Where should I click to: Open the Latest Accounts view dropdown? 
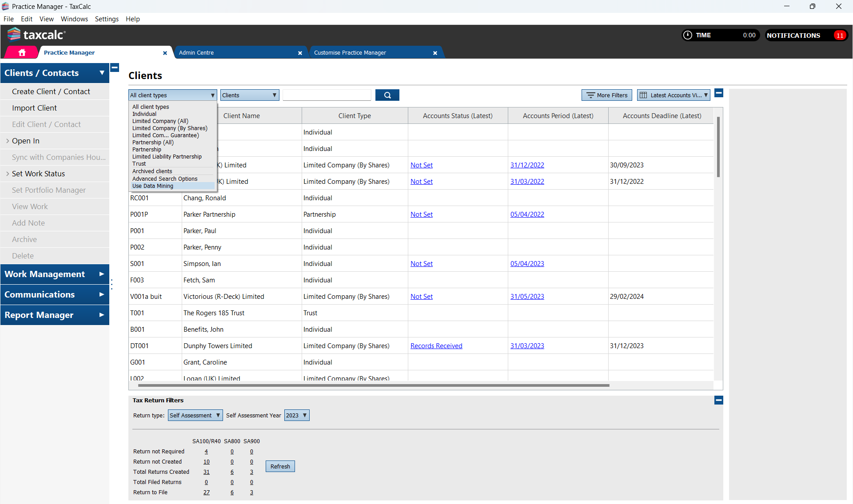click(674, 95)
